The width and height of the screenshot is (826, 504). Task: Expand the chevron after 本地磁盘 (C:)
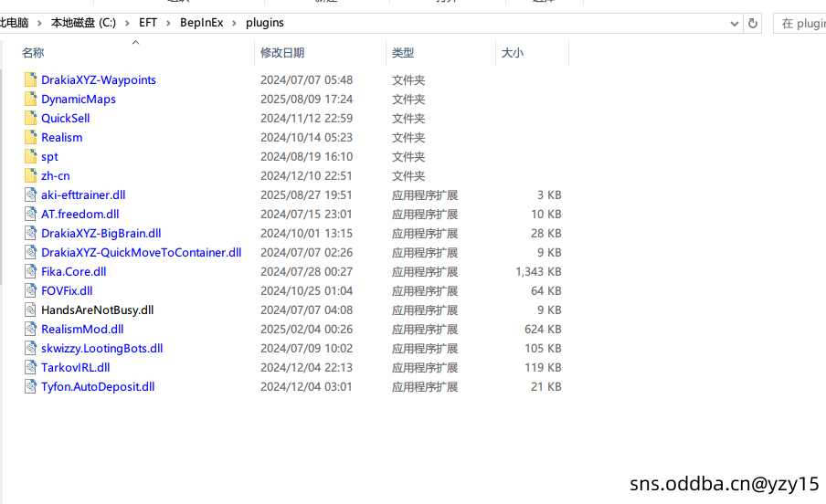coord(127,23)
